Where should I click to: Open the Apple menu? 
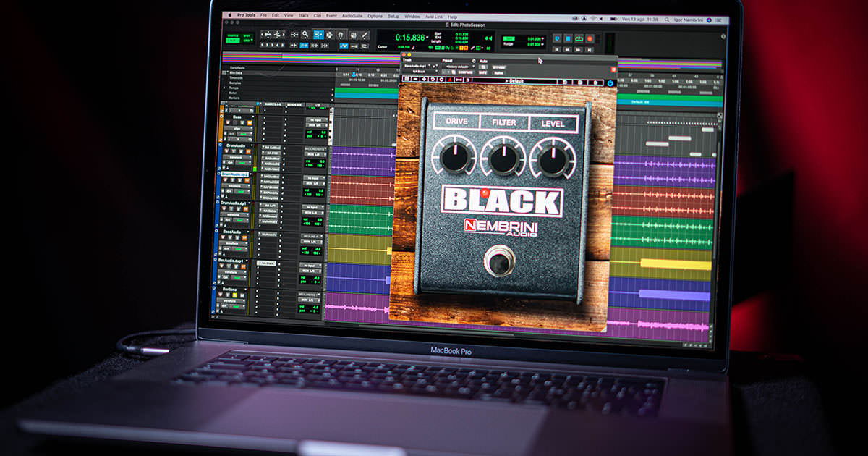[229, 15]
